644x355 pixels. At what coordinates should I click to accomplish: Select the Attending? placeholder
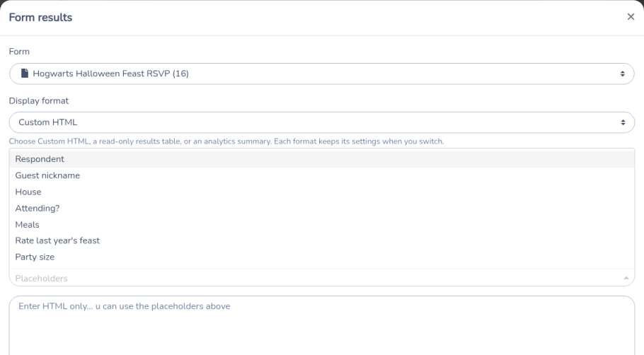coord(321,209)
